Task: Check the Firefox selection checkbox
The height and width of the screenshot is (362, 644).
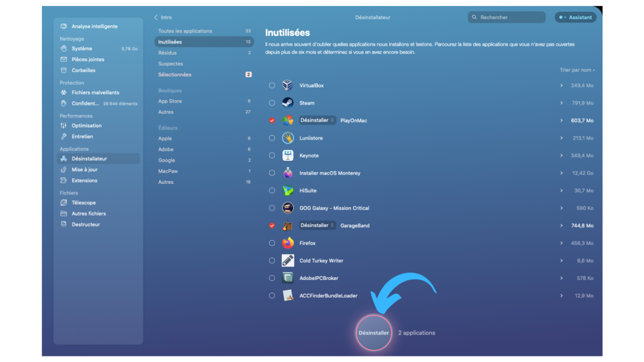Action: pos(272,243)
